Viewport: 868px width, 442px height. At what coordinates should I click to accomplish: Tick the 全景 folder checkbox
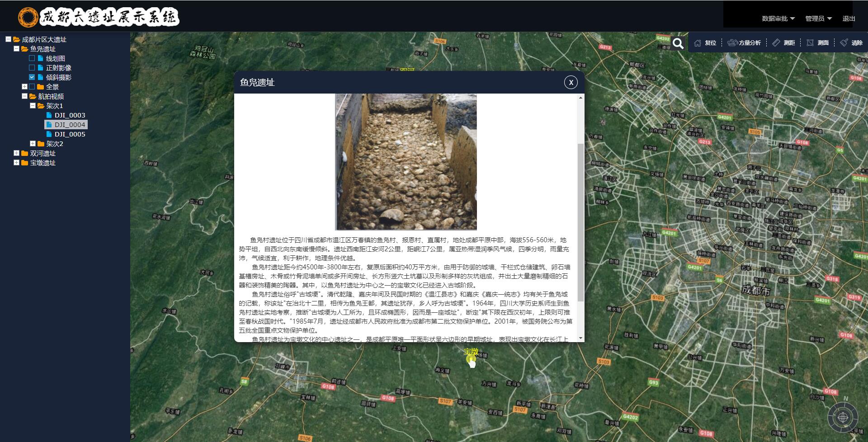click(32, 87)
